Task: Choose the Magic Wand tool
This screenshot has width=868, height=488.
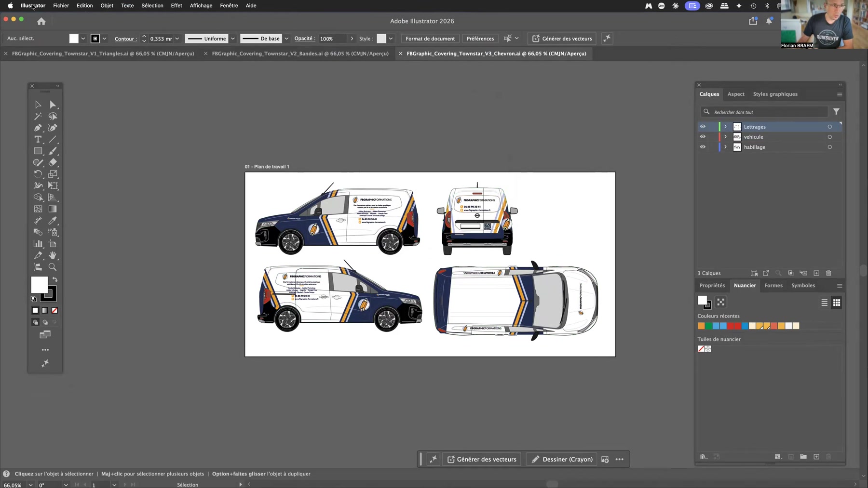Action: click(38, 116)
